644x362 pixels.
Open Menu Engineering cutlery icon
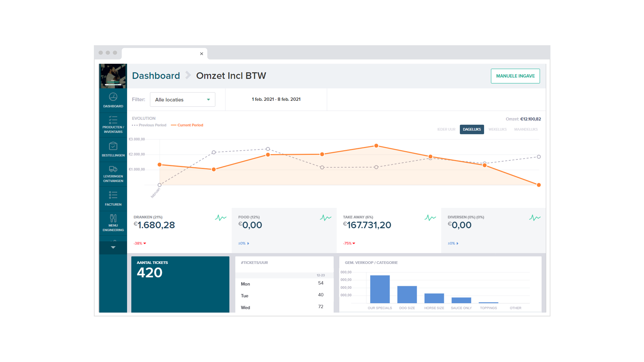click(113, 218)
